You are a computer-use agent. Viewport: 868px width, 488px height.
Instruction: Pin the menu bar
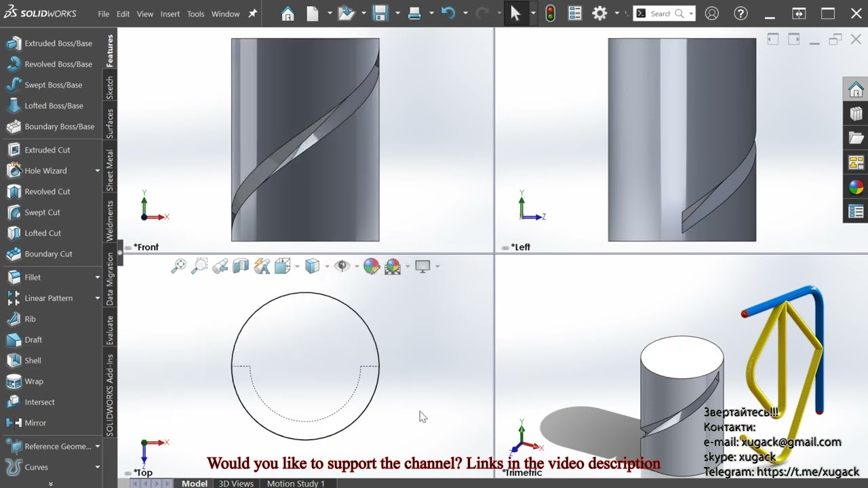tap(252, 14)
